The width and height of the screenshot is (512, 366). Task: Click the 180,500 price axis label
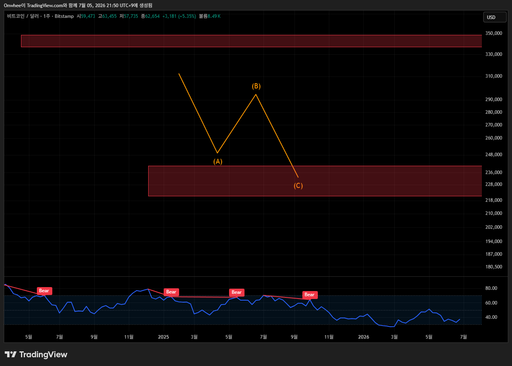(494, 267)
